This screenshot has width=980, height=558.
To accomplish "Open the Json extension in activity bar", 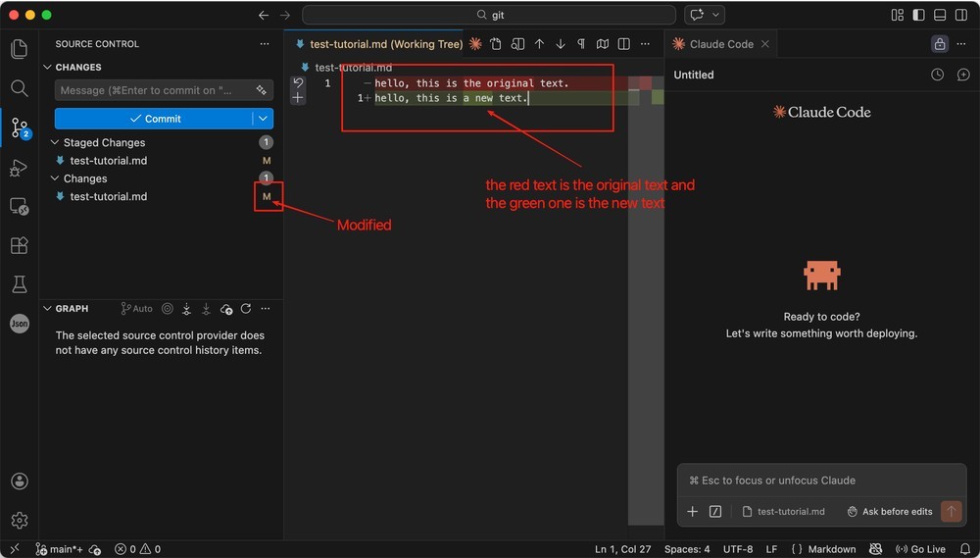I will [20, 324].
